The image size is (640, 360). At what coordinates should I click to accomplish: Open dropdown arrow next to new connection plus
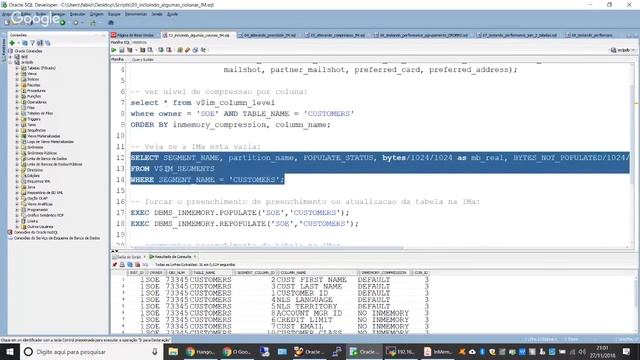click(18, 43)
